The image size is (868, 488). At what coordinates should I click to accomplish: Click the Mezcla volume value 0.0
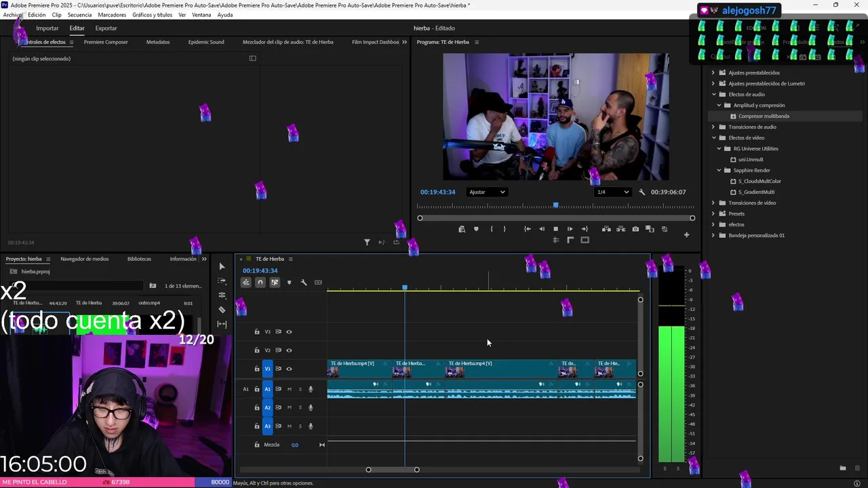click(294, 445)
